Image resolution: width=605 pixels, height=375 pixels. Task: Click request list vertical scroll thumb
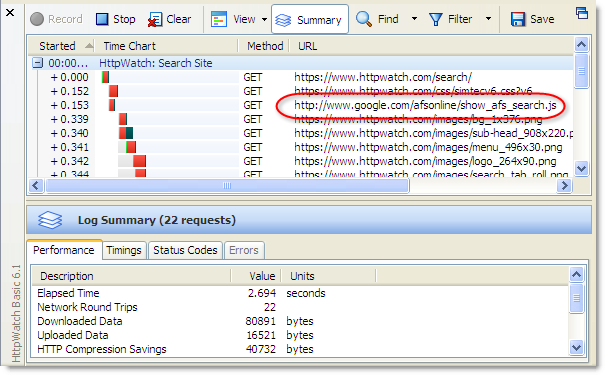tap(581, 71)
